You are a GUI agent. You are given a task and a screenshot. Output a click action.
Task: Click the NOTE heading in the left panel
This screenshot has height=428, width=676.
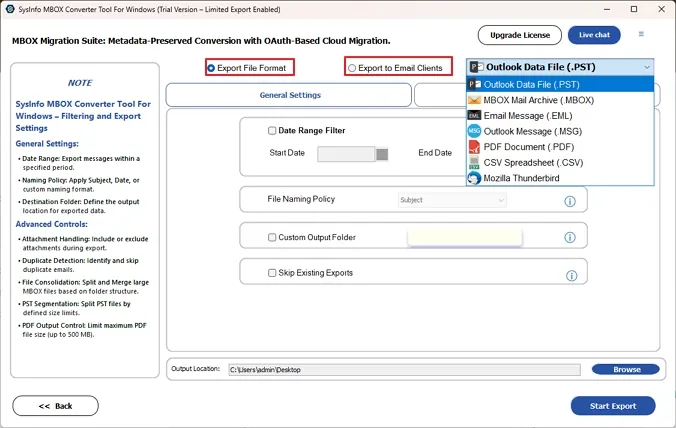pyautogui.click(x=80, y=83)
